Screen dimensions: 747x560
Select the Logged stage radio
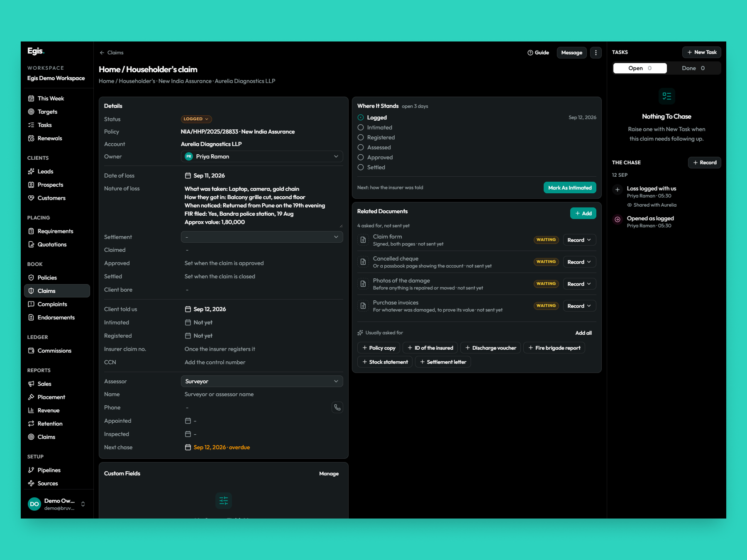click(361, 117)
